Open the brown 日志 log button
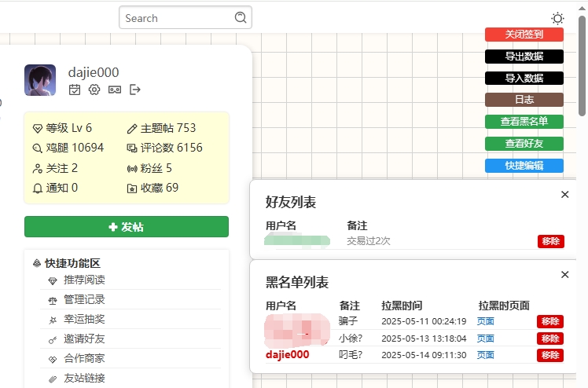This screenshot has height=388, width=588. [x=524, y=100]
